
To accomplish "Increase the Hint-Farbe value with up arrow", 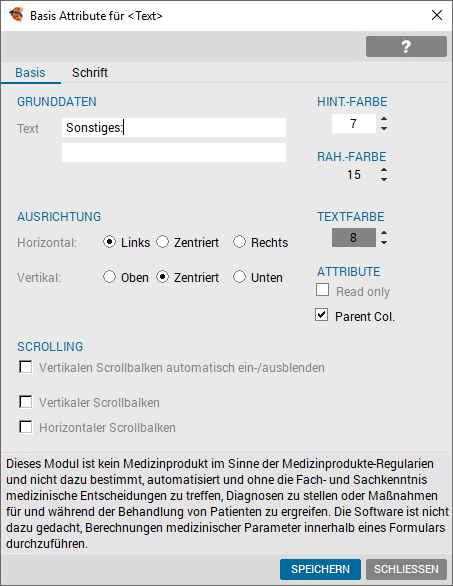I will click(384, 119).
